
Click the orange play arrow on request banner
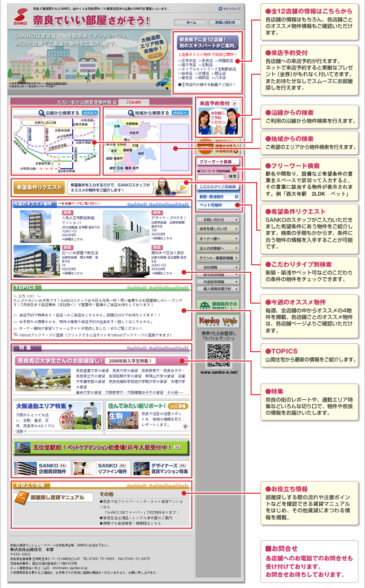[x=182, y=188]
